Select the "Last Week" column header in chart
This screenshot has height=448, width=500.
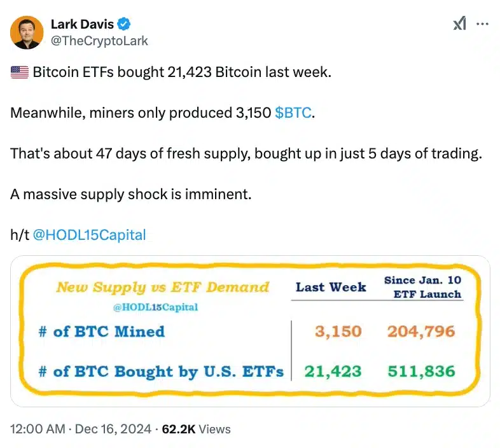(331, 287)
